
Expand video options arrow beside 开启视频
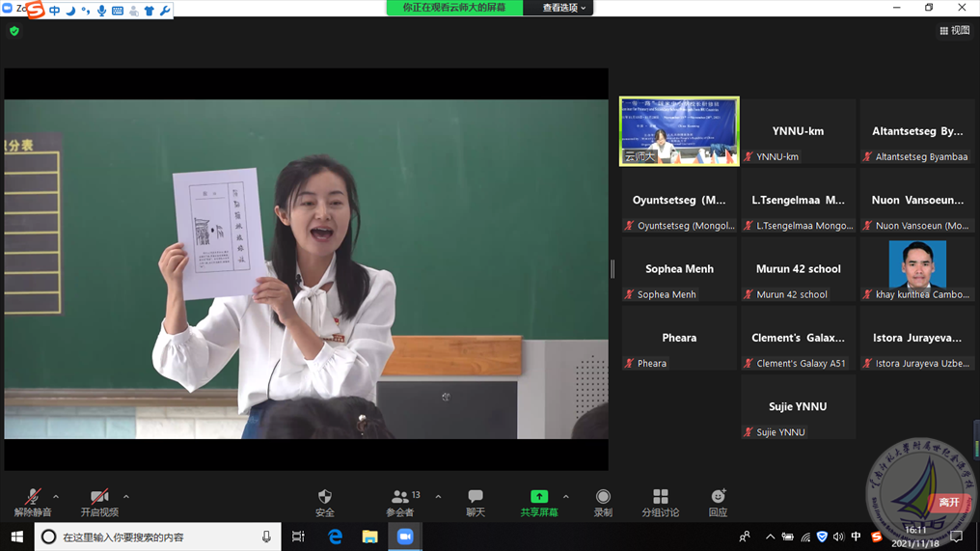point(126,498)
